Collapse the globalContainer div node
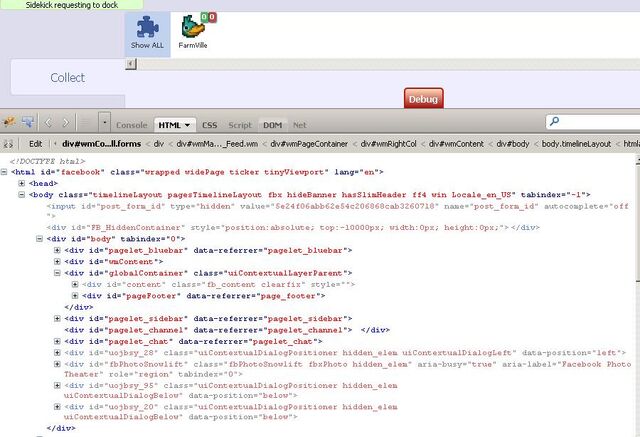This screenshot has height=437, width=640. (x=57, y=273)
